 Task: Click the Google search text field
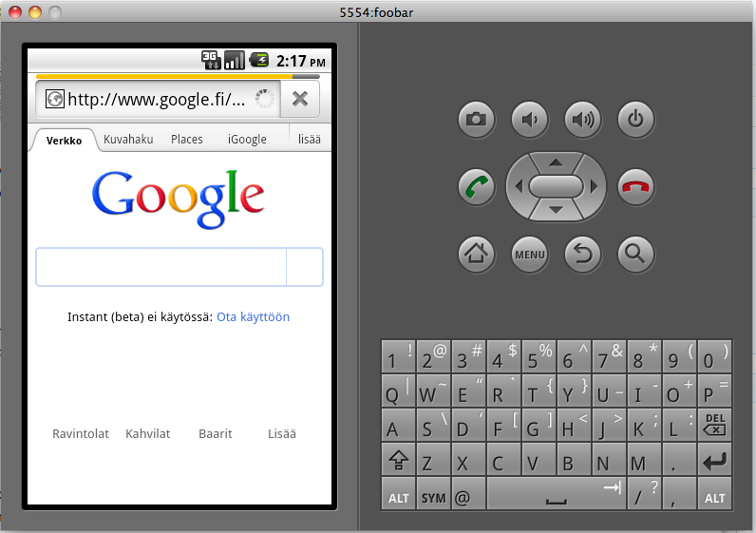(x=161, y=267)
